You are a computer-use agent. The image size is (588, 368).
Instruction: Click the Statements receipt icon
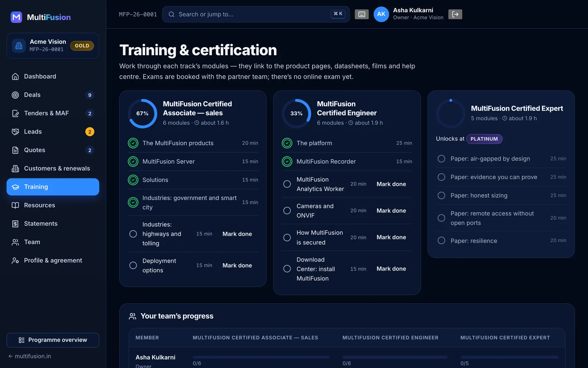pos(15,224)
